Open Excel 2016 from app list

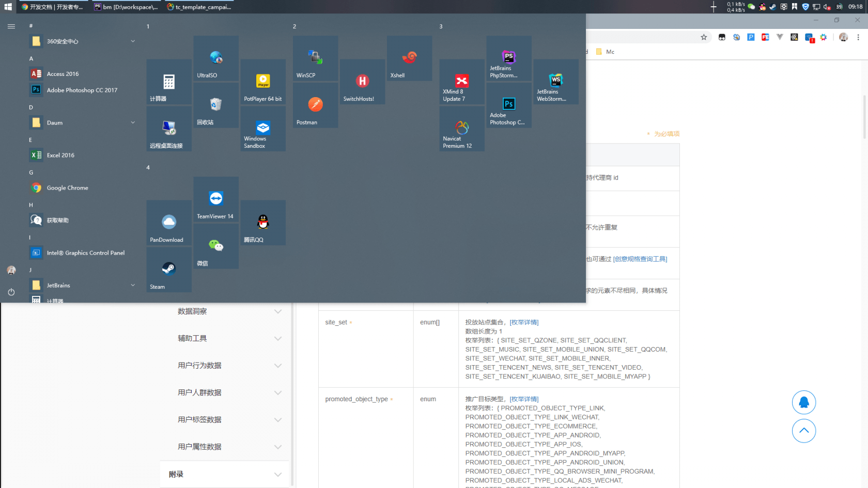(83, 155)
